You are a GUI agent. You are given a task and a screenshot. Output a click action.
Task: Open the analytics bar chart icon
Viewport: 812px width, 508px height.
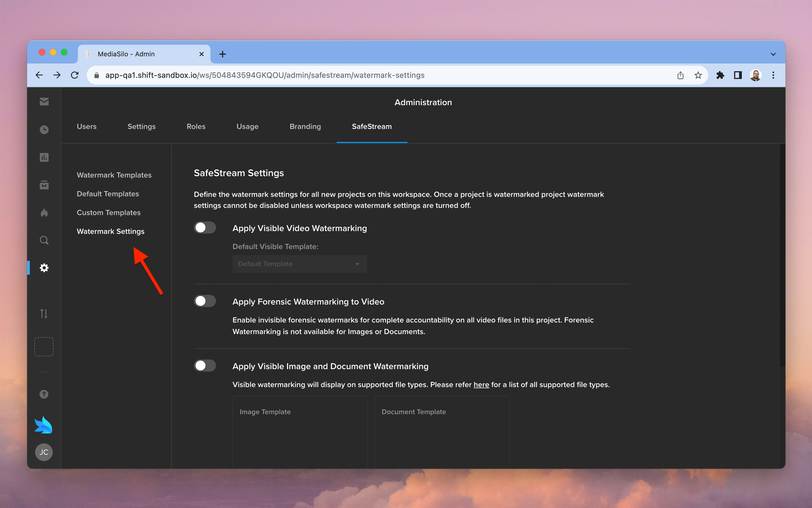point(44,157)
